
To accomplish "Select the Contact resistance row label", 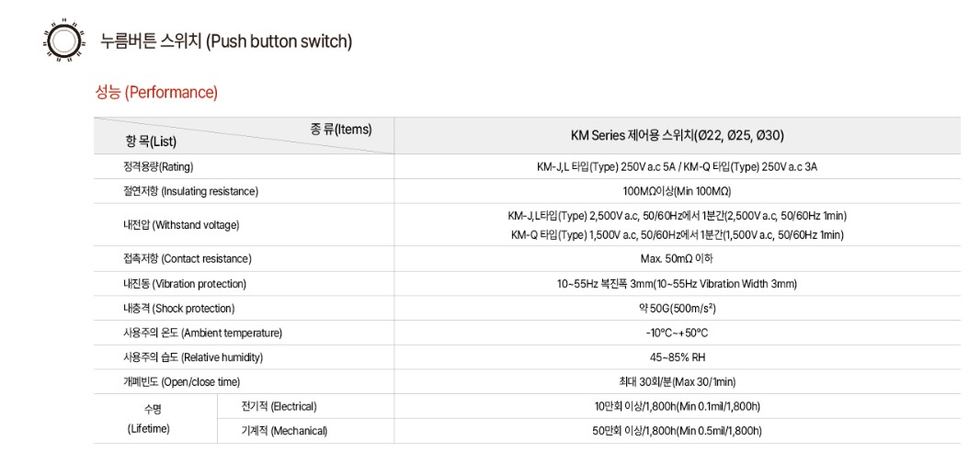I will (187, 259).
